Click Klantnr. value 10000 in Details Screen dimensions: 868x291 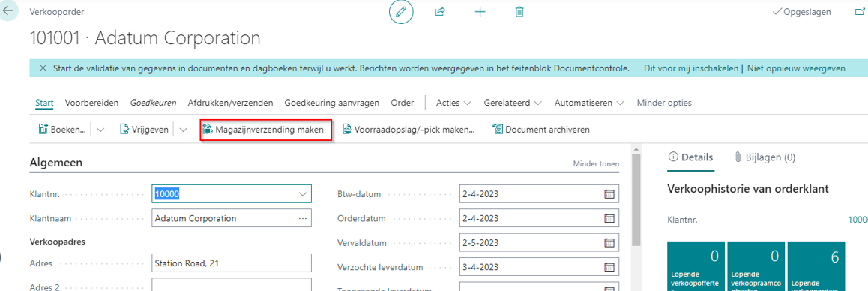(858, 220)
